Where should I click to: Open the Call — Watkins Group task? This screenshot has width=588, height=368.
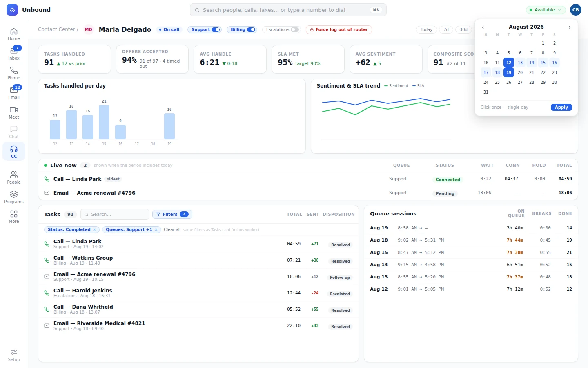[198, 260]
